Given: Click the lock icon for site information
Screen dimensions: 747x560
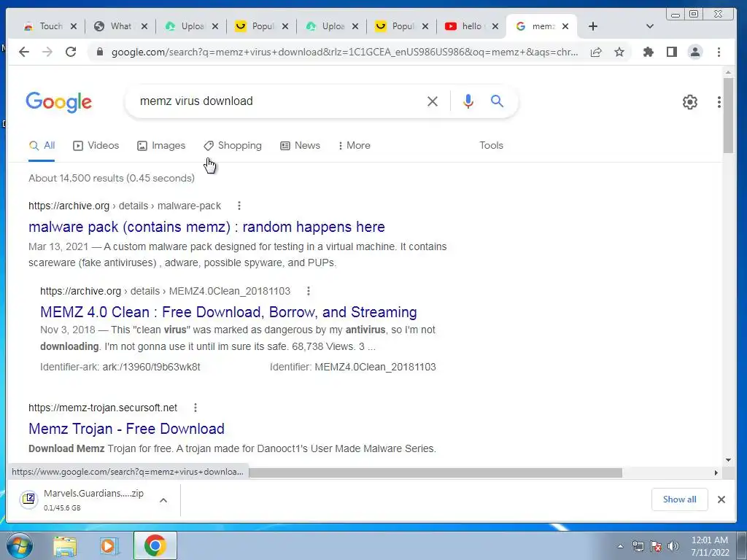Looking at the screenshot, I should click(x=99, y=52).
